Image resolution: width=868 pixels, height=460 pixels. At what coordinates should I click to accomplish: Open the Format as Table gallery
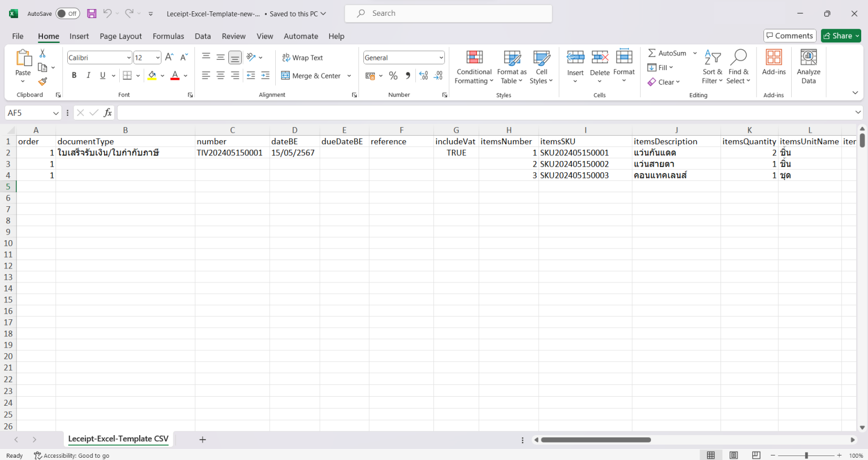tap(511, 58)
